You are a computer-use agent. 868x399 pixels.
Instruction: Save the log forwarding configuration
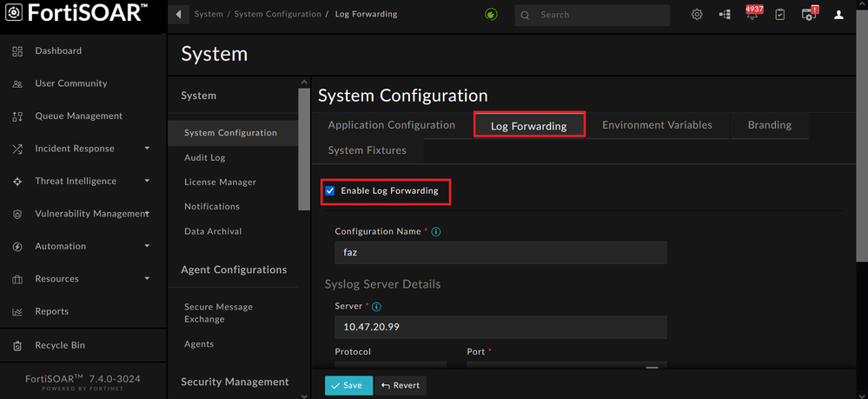348,385
